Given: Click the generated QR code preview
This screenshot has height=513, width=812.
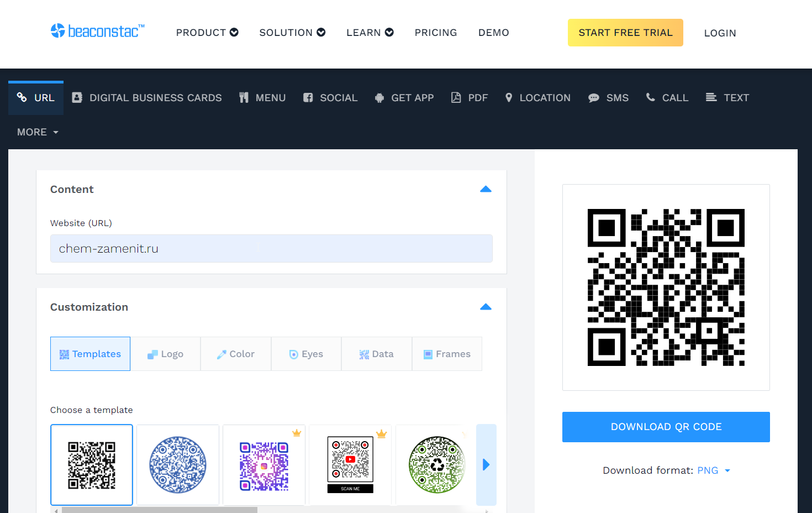Looking at the screenshot, I should pos(666,287).
